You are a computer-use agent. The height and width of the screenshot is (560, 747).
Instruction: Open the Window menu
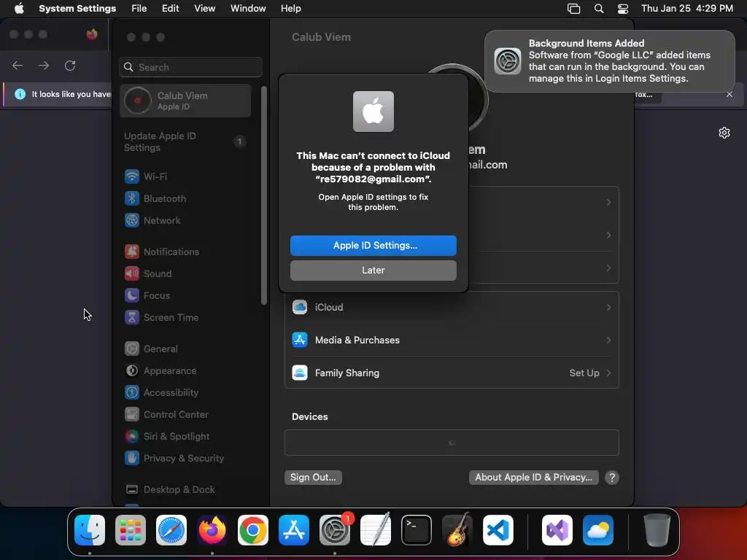[248, 9]
